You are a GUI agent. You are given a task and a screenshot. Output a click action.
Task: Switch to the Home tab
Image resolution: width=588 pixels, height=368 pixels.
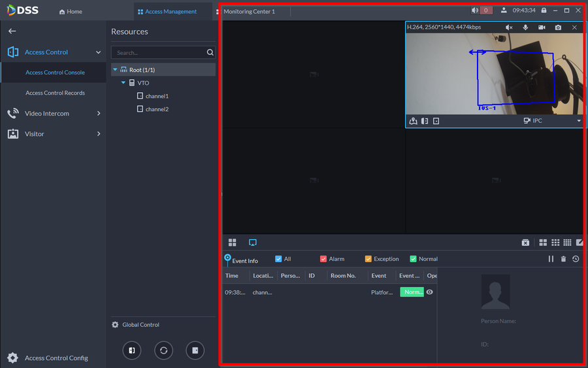click(71, 12)
